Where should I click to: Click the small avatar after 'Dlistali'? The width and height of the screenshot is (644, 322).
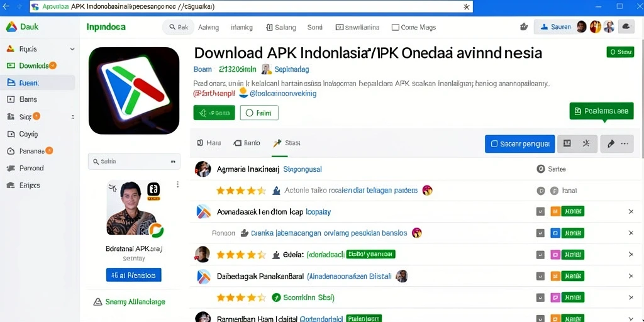point(402,276)
